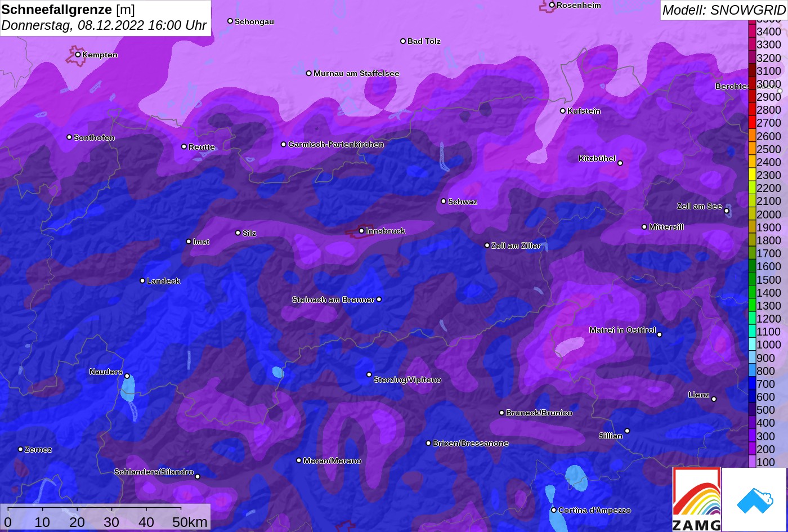This screenshot has height=532, width=788.
Task: Select the Murnau am Staffelsee label
Action: [356, 73]
